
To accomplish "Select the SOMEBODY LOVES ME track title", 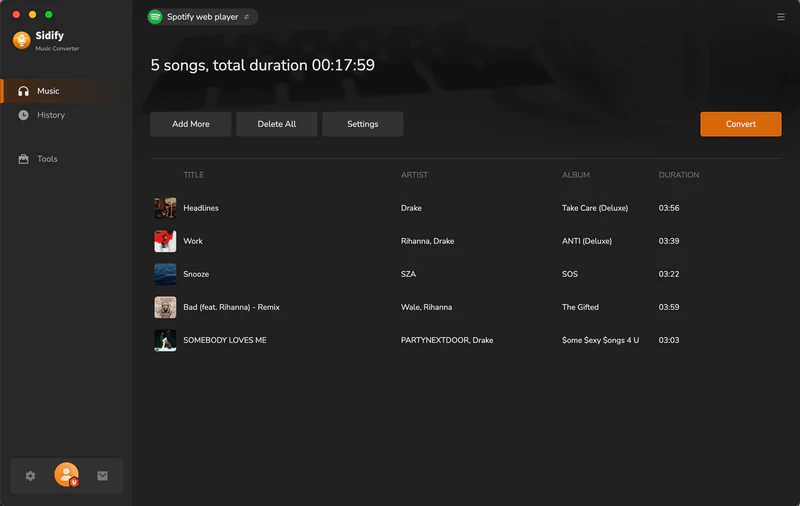I will point(224,340).
